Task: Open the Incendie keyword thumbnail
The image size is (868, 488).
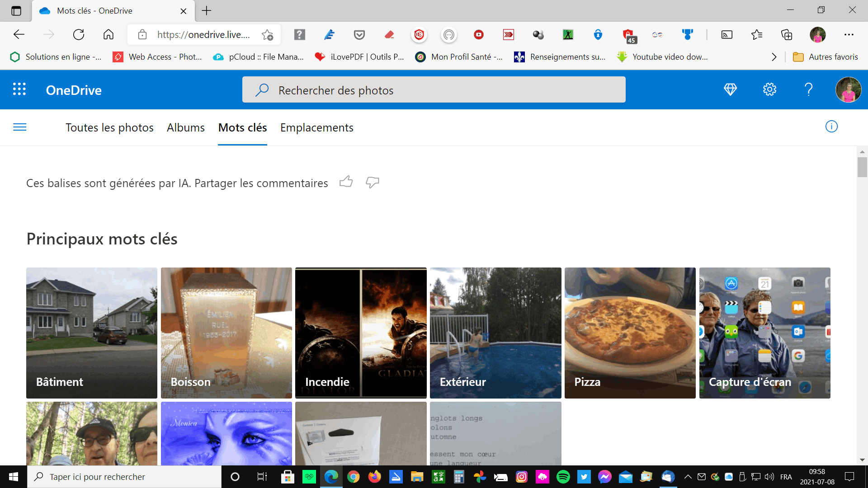Action: (361, 333)
